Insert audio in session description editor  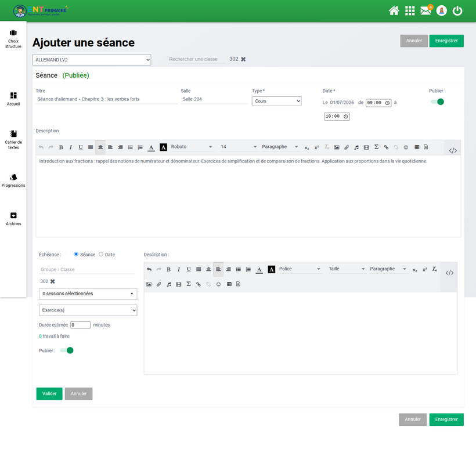point(356,147)
